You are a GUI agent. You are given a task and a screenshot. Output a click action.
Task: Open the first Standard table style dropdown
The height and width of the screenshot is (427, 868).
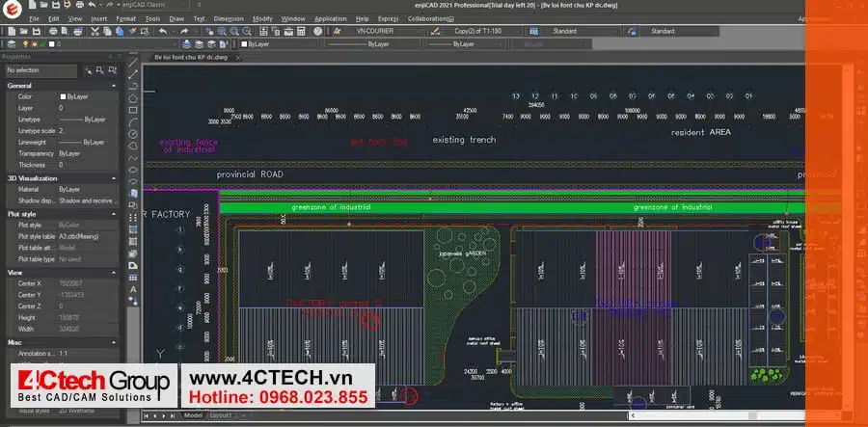coord(581,32)
